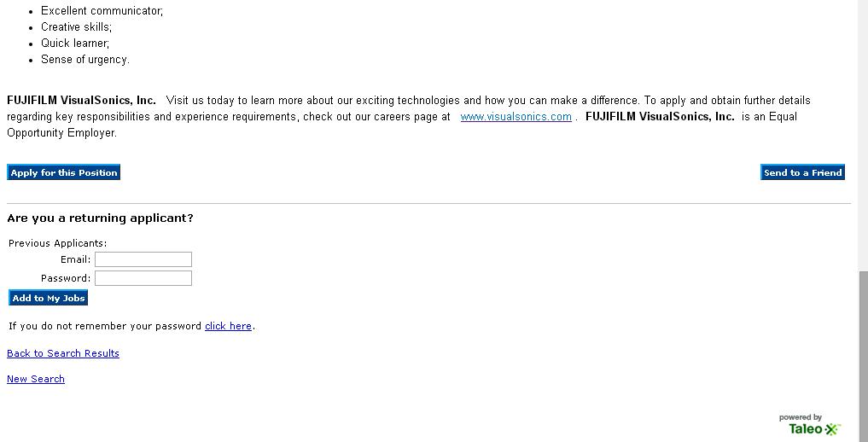
Task: Open the forgotten password 'click here' link
Action: tap(228, 326)
